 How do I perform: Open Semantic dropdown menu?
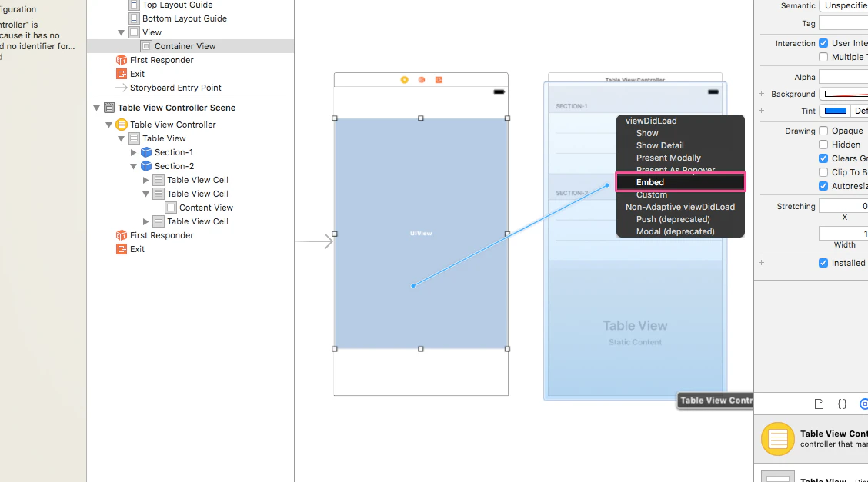point(843,5)
